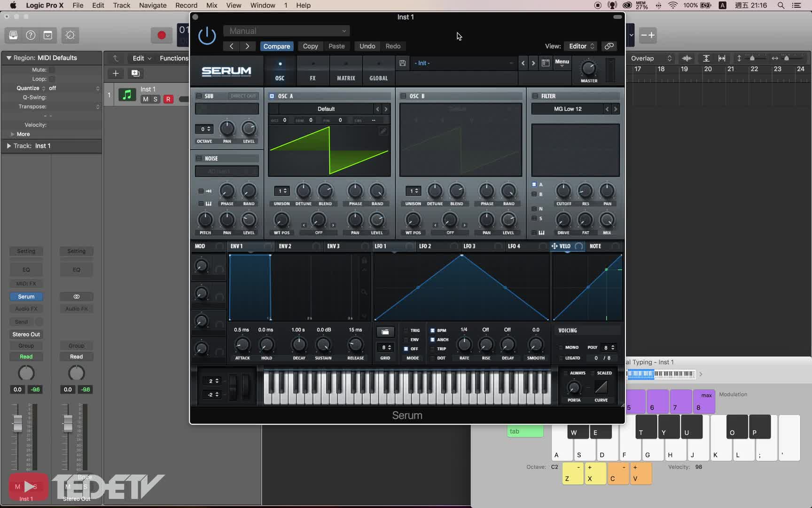Open the Serum preset browser icon
Image resolution: width=812 pixels, height=508 pixels.
pyautogui.click(x=545, y=63)
